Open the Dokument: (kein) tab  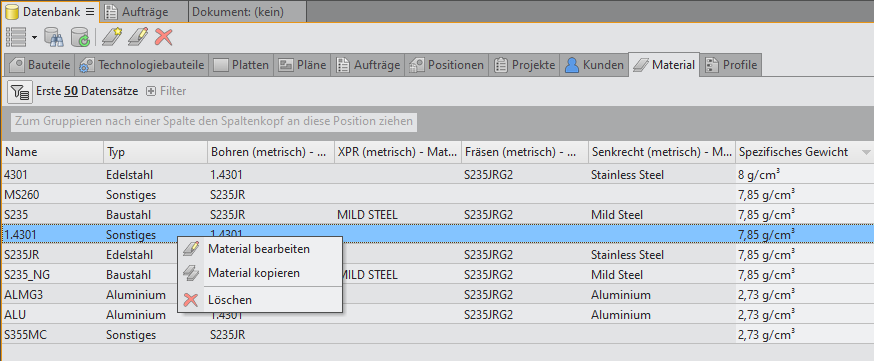point(246,12)
